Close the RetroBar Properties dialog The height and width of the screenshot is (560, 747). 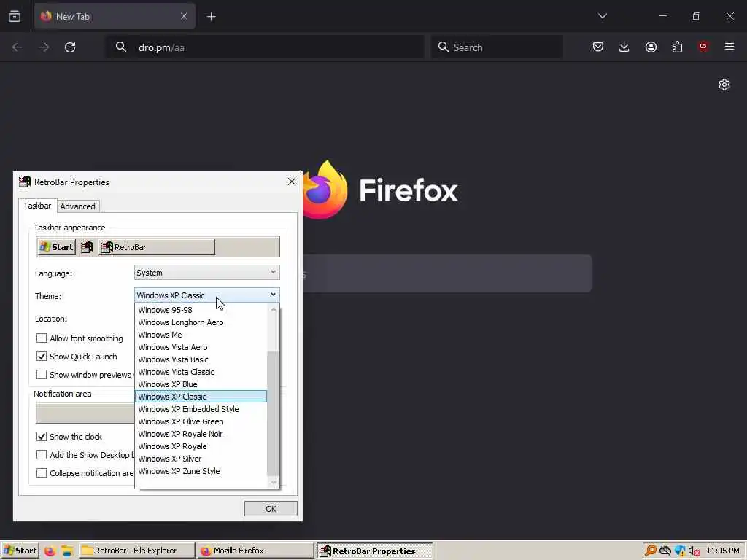click(x=292, y=182)
